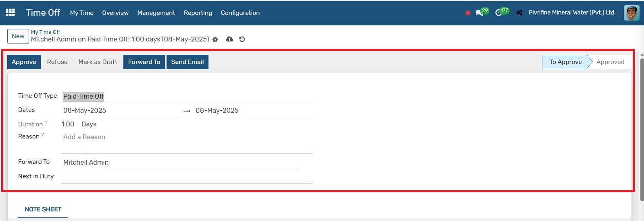
Task: Approve the time off request
Action: [24, 62]
